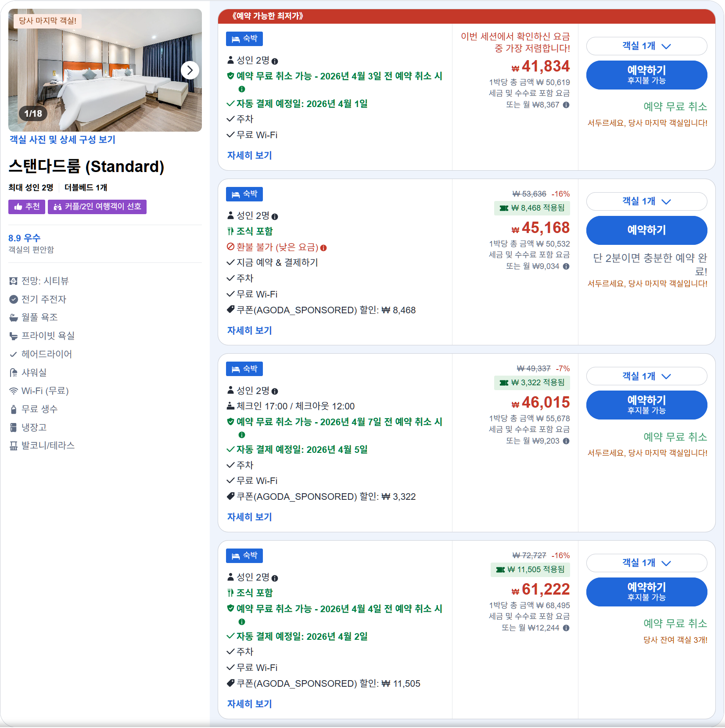Click 자세히 보기 under 조식 포함 offer
The image size is (725, 728).
tap(249, 330)
